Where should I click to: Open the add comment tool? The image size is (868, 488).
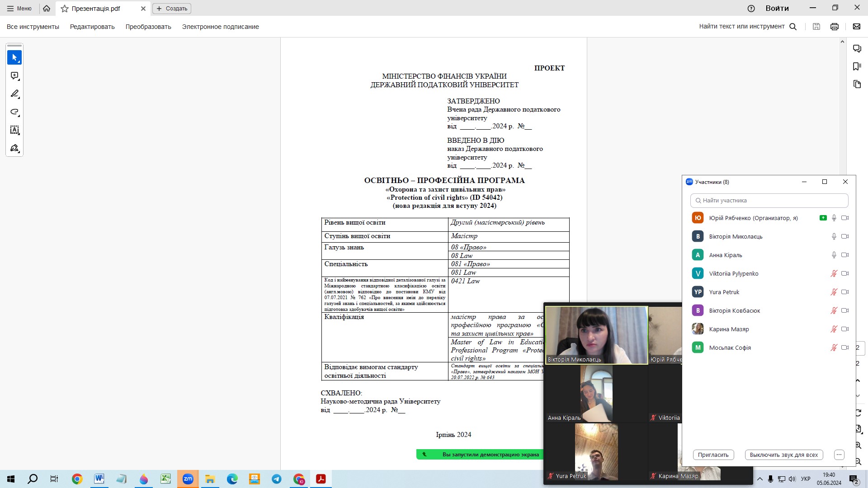point(14,76)
